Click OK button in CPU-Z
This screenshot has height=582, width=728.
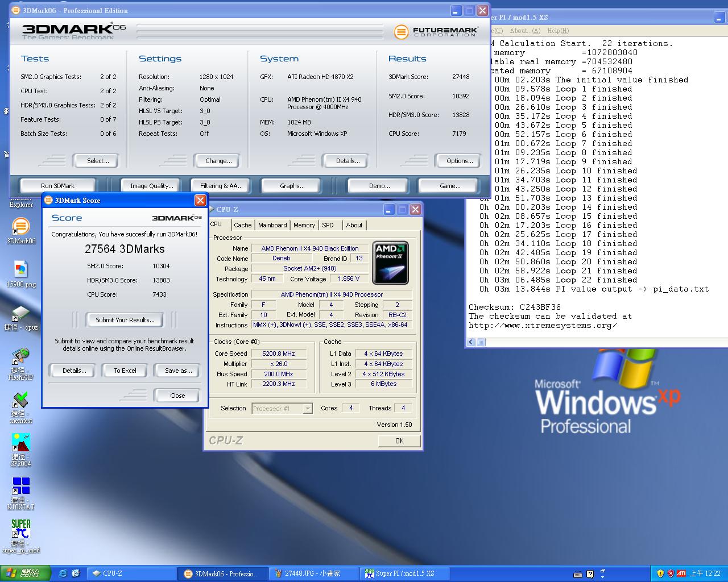399,441
